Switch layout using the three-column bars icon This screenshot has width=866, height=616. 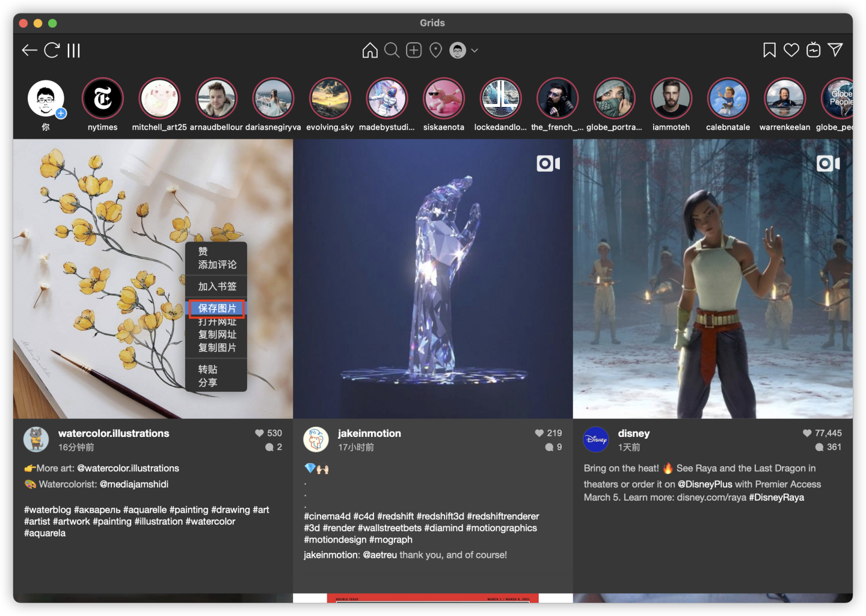[x=73, y=50]
